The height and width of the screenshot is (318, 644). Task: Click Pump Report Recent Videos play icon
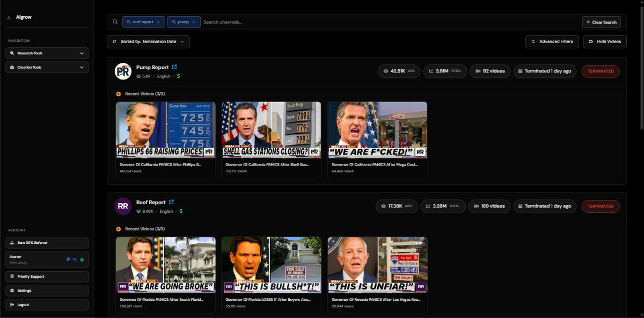pos(119,93)
